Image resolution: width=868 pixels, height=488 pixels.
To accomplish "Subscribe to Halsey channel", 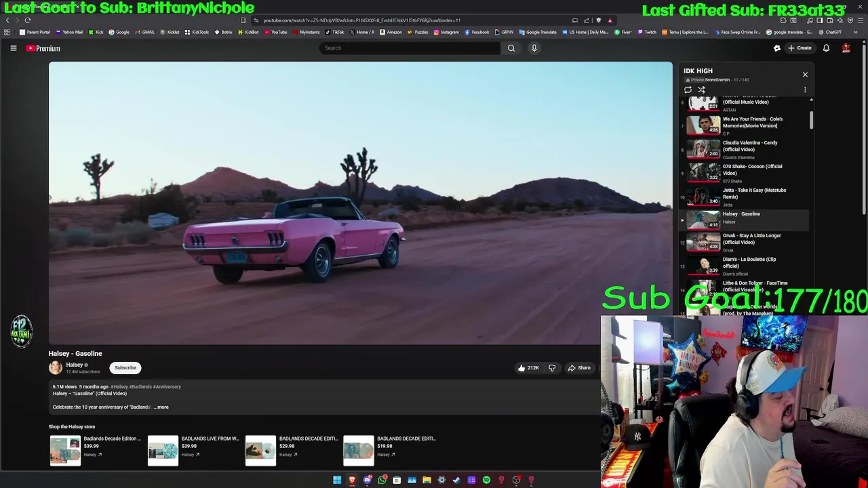I will [125, 368].
